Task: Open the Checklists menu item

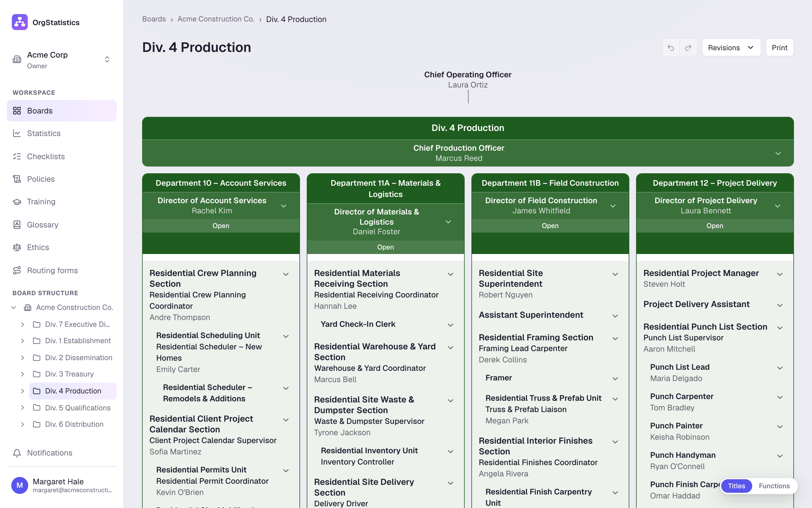Action: pos(62,156)
